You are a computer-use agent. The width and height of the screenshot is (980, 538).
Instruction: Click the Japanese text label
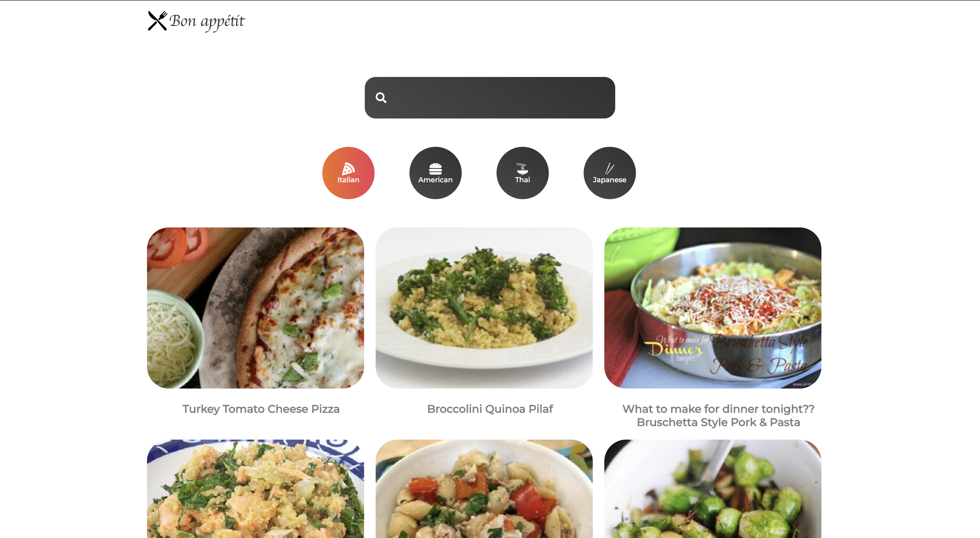(609, 180)
